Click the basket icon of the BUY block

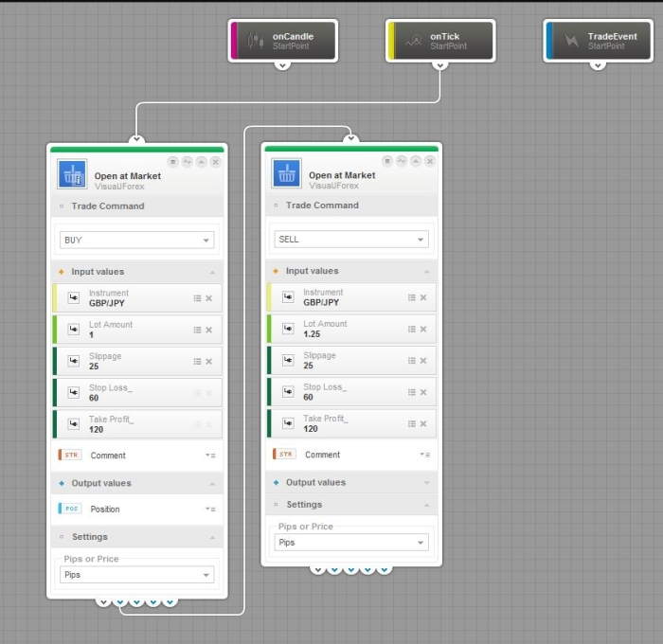72,174
